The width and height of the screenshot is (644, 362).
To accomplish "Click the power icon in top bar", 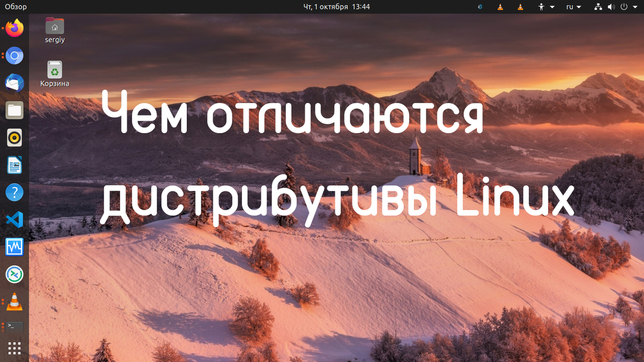I will click(624, 7).
